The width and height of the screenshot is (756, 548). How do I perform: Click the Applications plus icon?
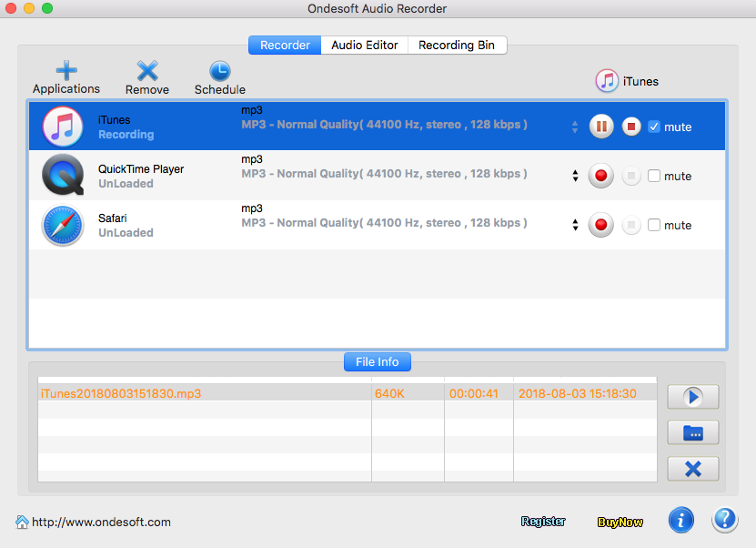pyautogui.click(x=66, y=71)
